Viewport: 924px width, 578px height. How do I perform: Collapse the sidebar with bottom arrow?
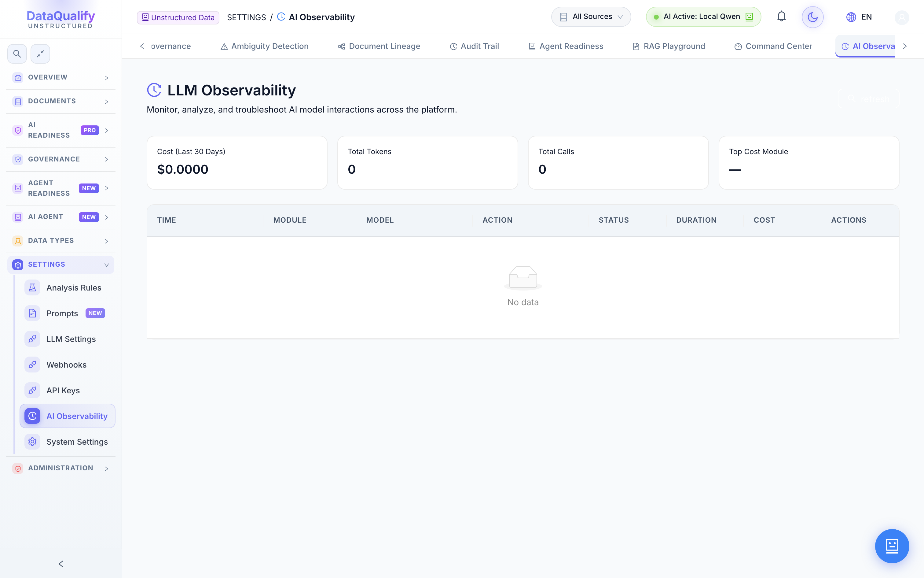point(61,564)
